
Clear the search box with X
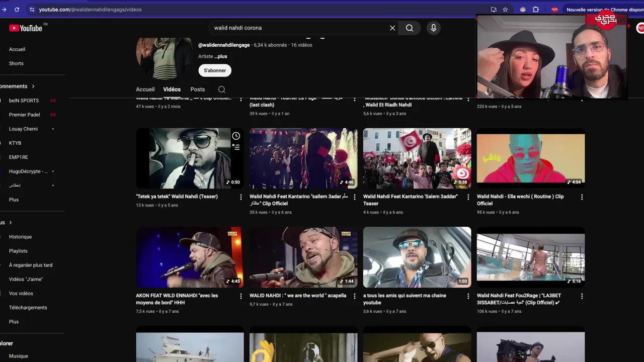[x=392, y=28]
